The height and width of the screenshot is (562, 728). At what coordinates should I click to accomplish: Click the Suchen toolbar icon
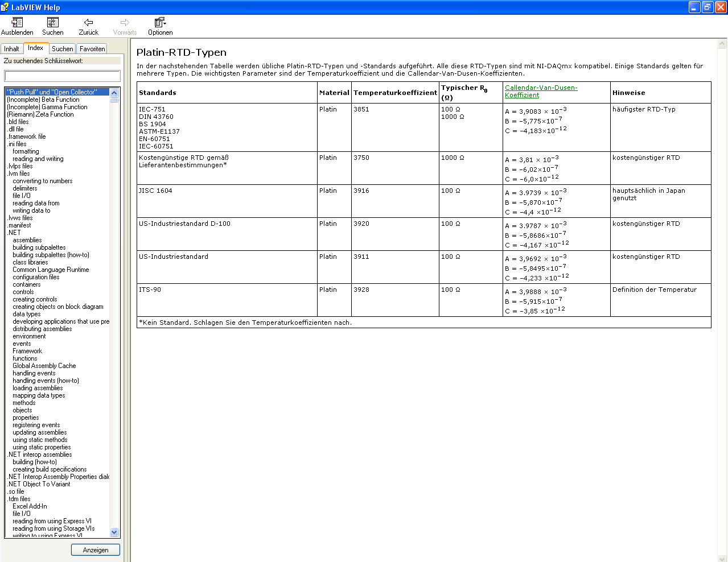[x=53, y=23]
